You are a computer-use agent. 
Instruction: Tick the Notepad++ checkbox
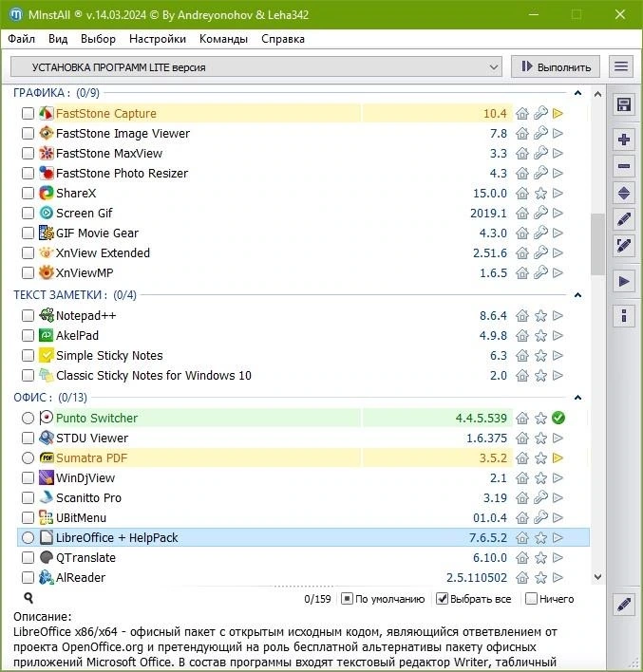click(28, 316)
